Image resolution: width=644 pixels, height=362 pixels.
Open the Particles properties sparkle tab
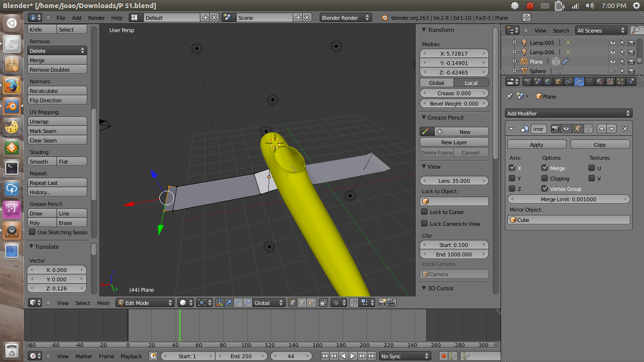coord(620,82)
